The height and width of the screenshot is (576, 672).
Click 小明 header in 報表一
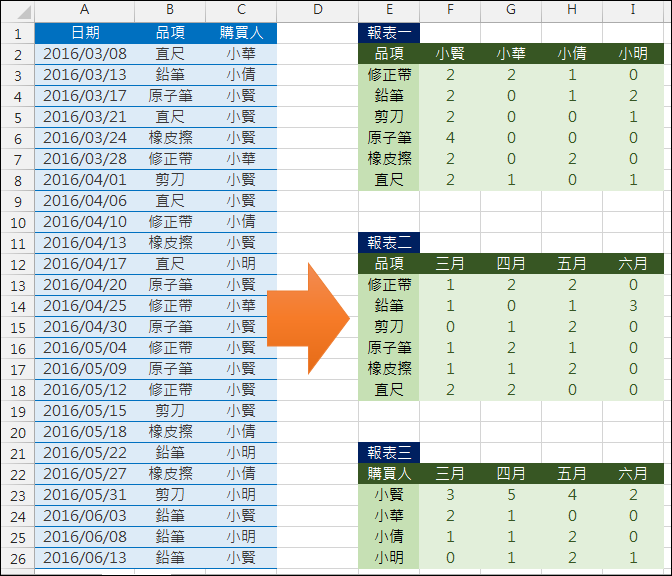[x=633, y=54]
